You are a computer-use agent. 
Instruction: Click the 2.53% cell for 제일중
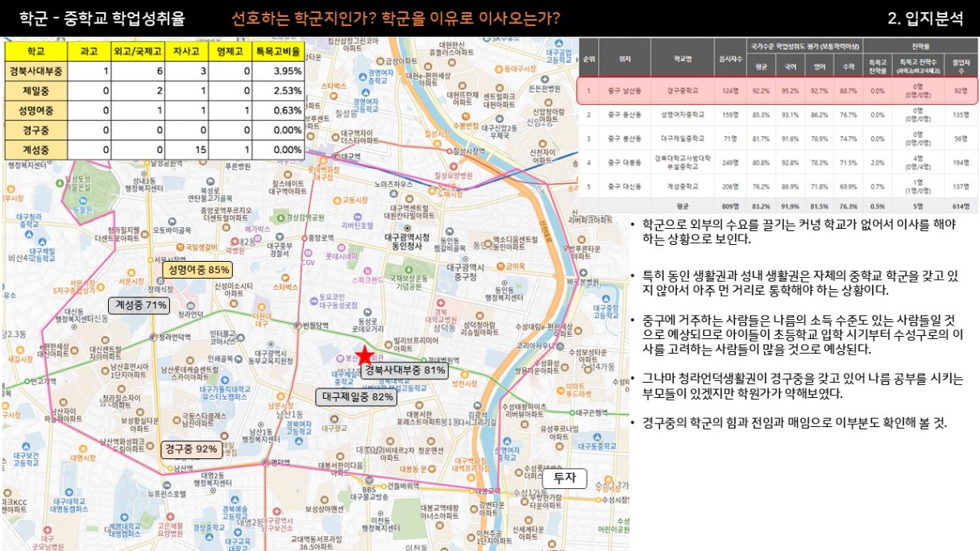point(278,90)
